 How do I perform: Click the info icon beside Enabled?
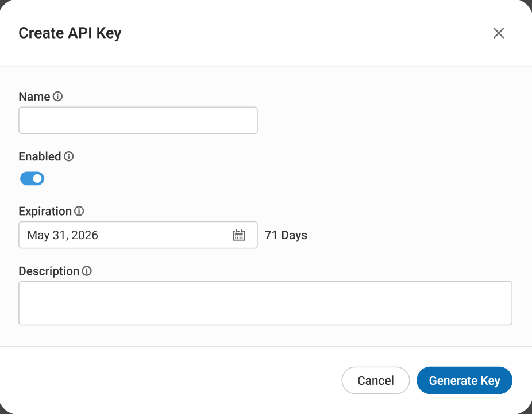(68, 156)
